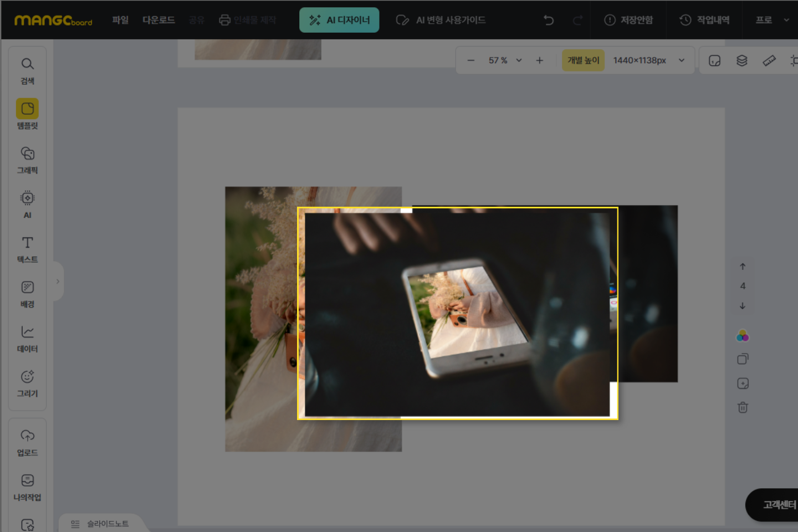Open the 업로드 upload panel

coord(27,442)
